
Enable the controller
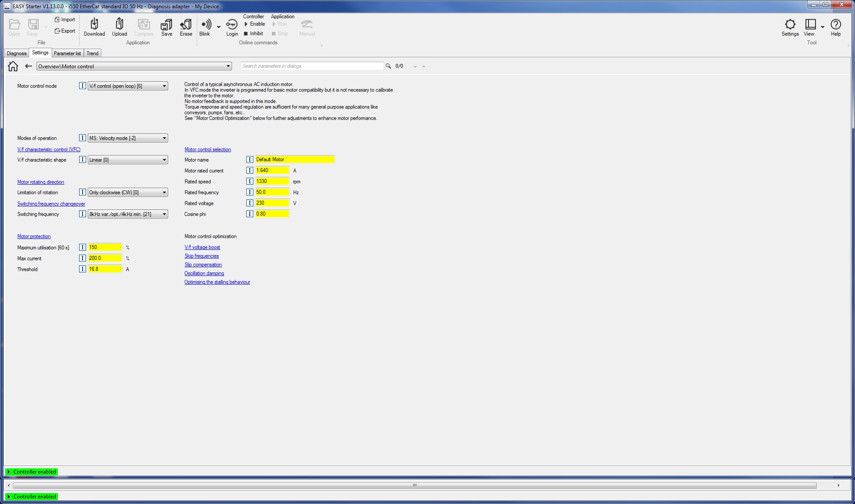(255, 24)
